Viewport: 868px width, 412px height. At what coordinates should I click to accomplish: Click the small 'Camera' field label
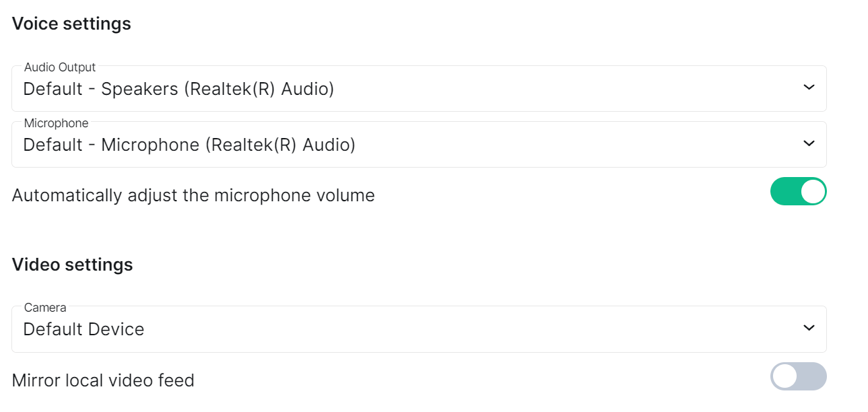(45, 308)
